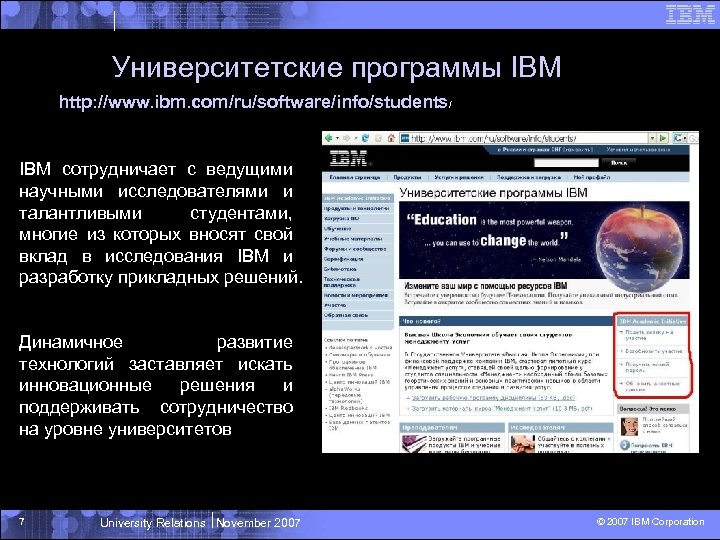Viewport: 720px width, 540px height.
Task: Select Библиотека in left menu
Action: pos(357,269)
